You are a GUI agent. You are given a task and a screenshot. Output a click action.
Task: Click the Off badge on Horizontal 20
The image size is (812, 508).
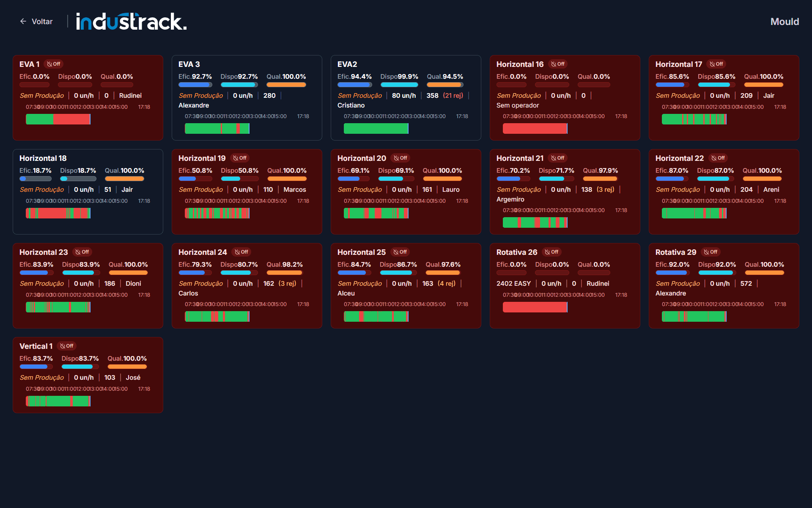[x=401, y=158]
